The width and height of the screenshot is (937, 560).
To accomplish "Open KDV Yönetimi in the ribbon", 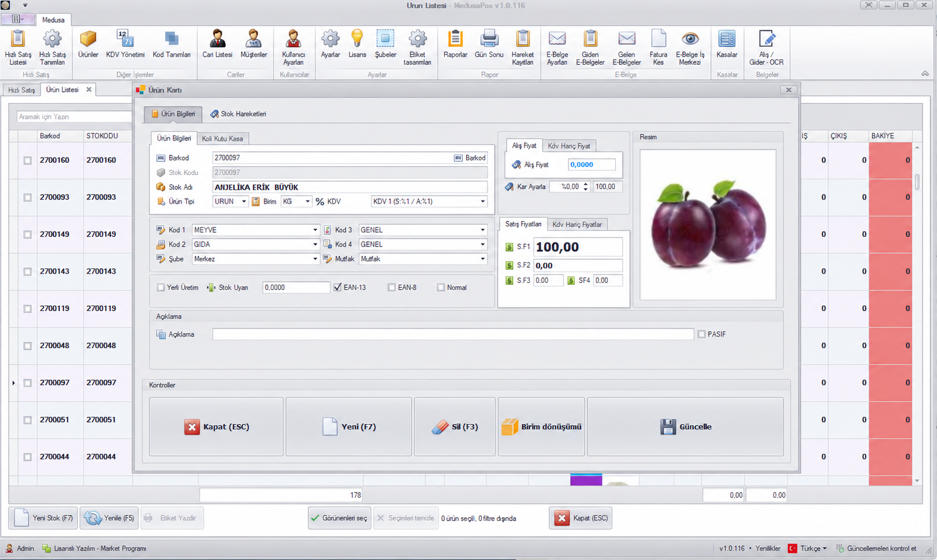I will pos(125,44).
